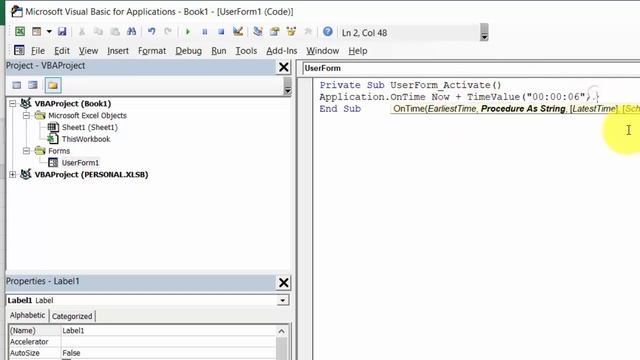Select Sheet1 (Sheet1) in project tree
640x360 pixels.
tap(89, 127)
